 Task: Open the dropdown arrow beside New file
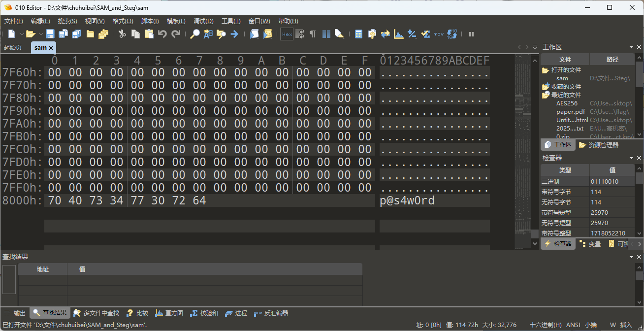(22, 34)
